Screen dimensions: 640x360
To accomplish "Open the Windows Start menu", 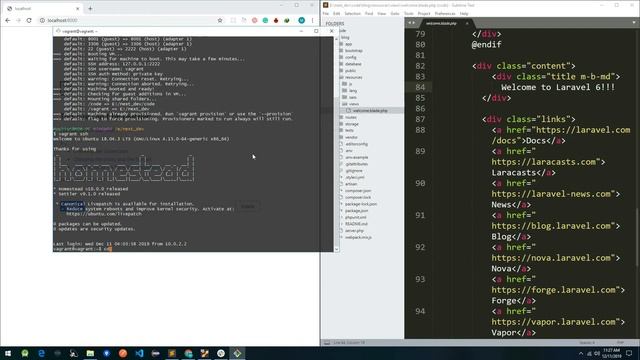I will pyautogui.click(x=8, y=353).
